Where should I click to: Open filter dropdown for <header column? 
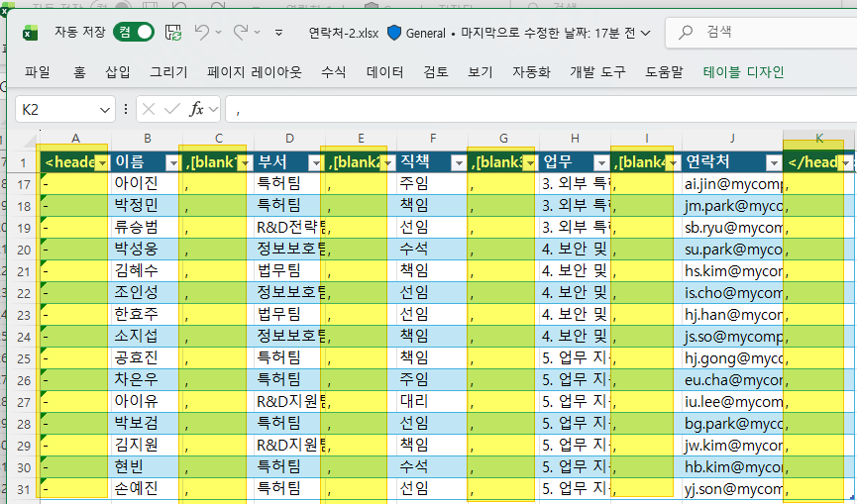pyautogui.click(x=102, y=162)
